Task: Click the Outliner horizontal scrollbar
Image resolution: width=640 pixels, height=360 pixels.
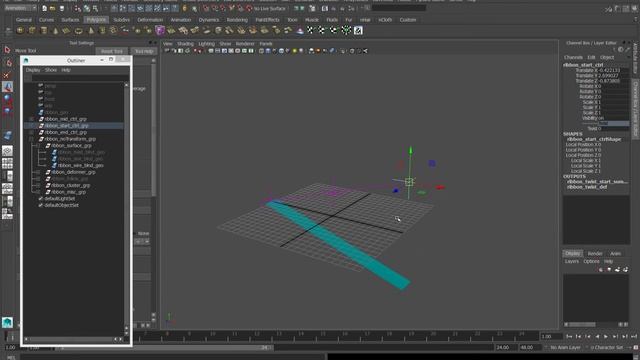Action: coord(72,339)
